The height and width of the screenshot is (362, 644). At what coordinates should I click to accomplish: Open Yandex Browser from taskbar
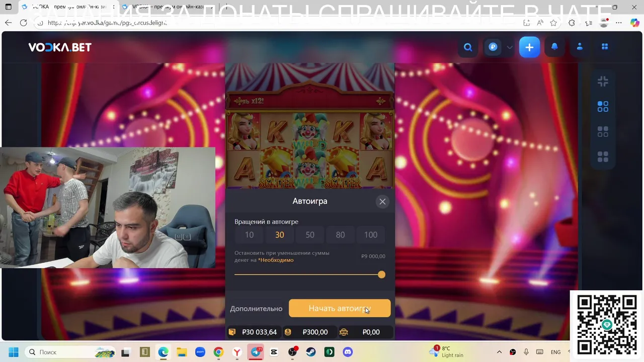237,352
